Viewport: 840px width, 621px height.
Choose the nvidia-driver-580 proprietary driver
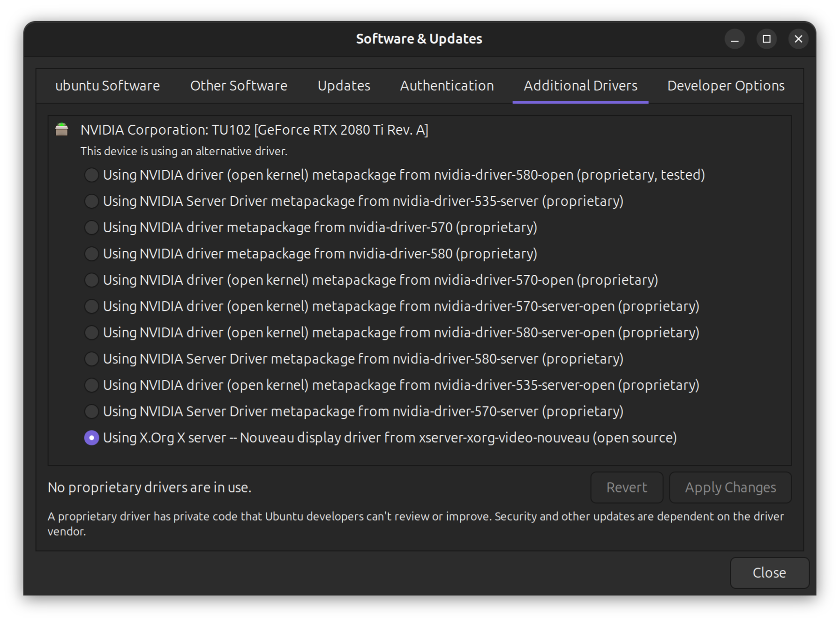coord(91,254)
